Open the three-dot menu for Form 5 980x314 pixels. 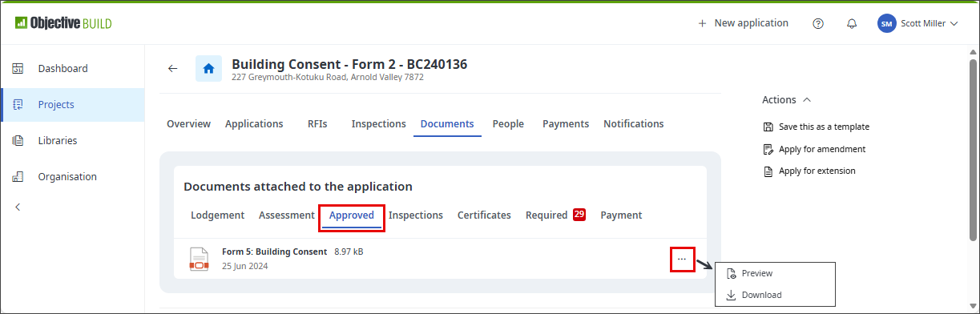coord(681,259)
